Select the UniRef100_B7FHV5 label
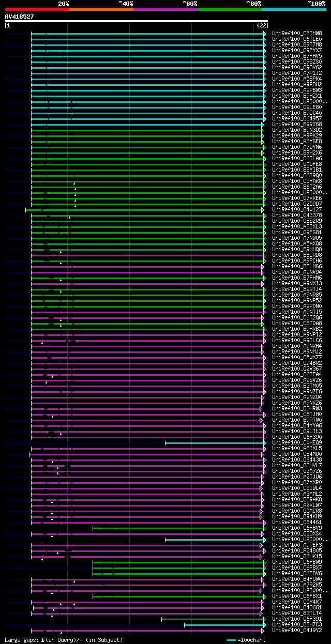The width and height of the screenshot is (331, 644). pos(297,56)
